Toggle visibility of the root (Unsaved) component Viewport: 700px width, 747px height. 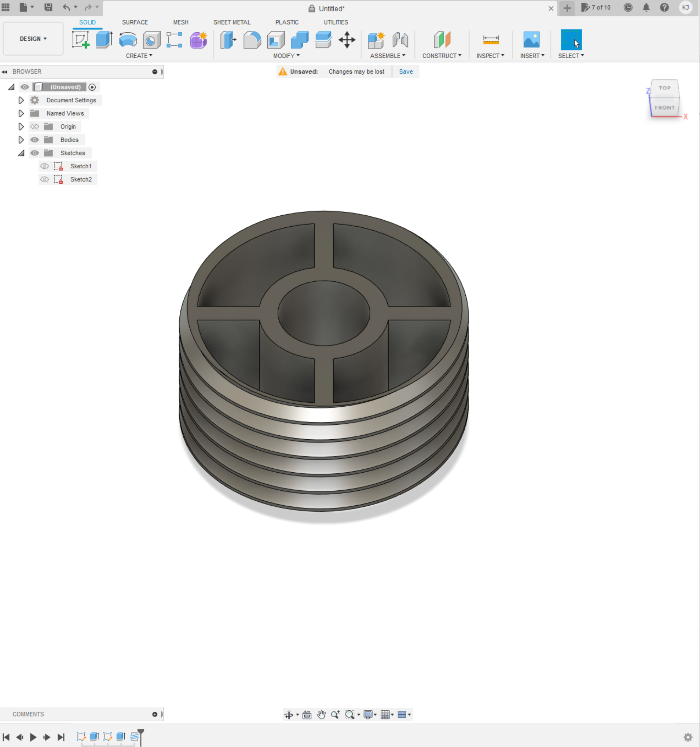coord(25,87)
